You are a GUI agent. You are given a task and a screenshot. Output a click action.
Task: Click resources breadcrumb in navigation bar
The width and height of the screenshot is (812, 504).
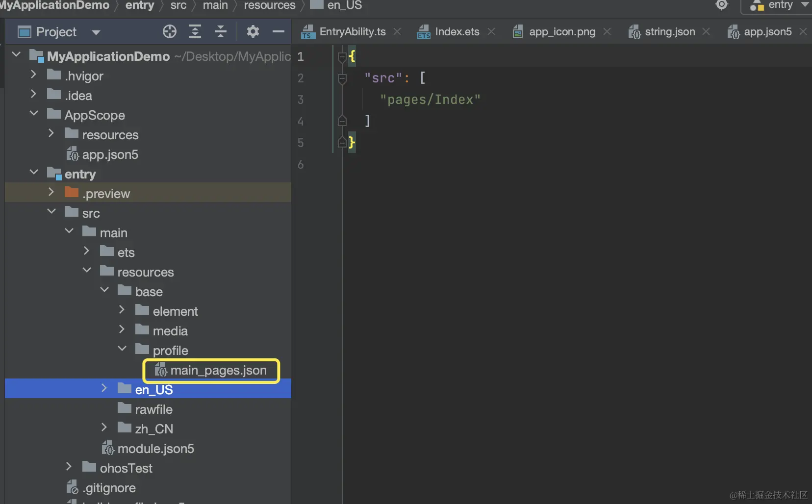coord(270,5)
